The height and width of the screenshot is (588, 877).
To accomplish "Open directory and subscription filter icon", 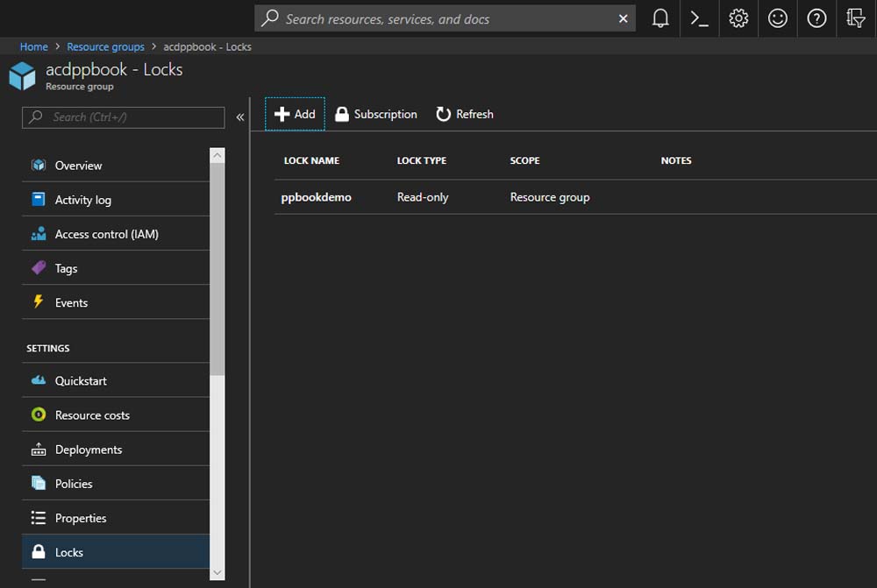I will tap(855, 18).
